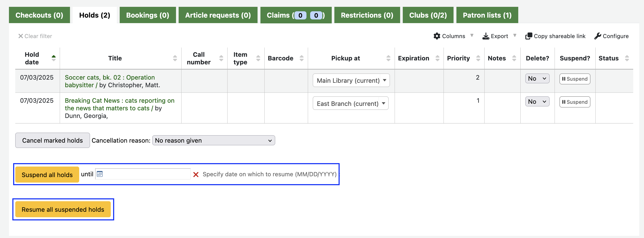Viewport: 644px width, 238px height.
Task: Open the Restrictions tab
Action: (367, 15)
